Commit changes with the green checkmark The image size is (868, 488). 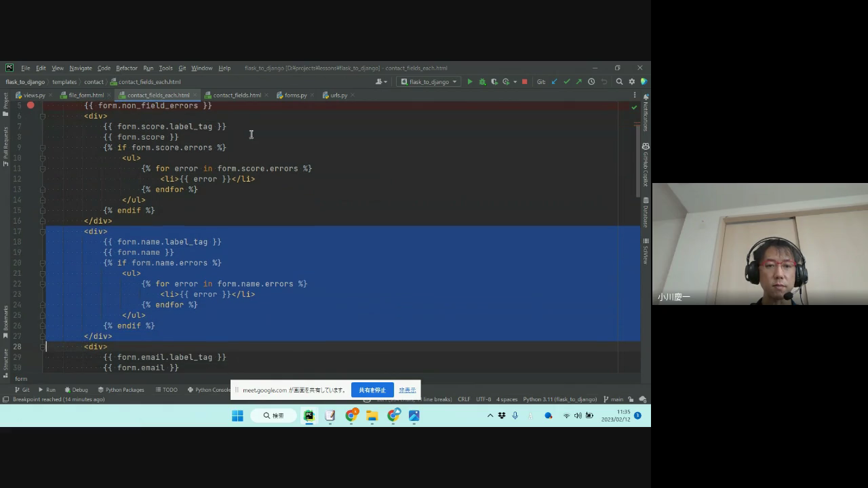pyautogui.click(x=566, y=82)
